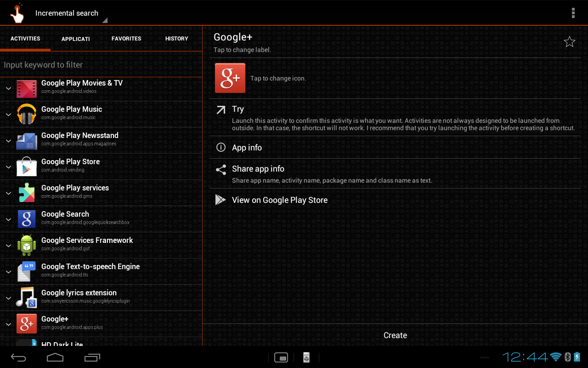Screen dimensions: 588x368
Task: Tap the overflow menu dots
Action: point(573,12)
